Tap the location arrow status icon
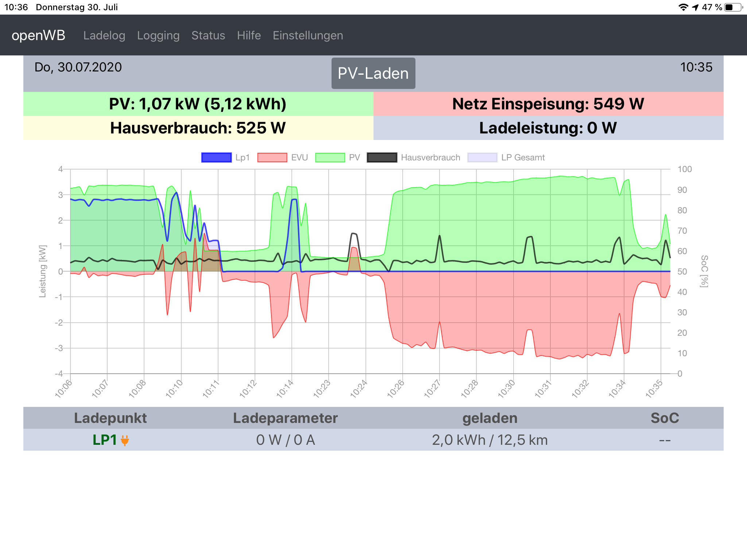Viewport: 747px width, 560px height. [696, 7]
